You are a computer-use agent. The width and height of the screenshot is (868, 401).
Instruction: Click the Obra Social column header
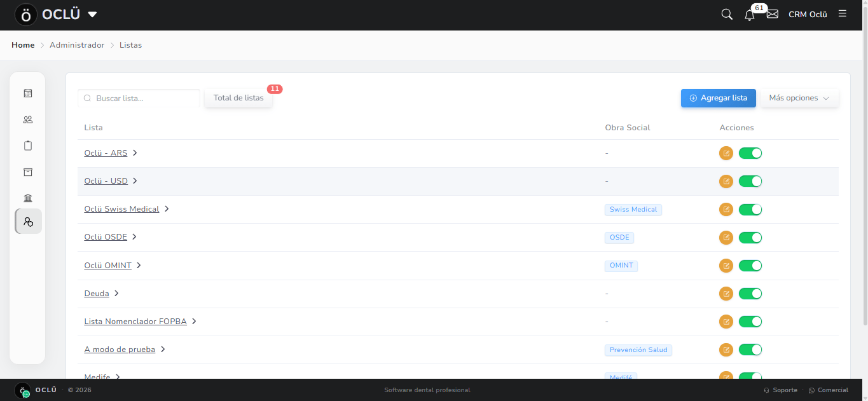tap(628, 128)
